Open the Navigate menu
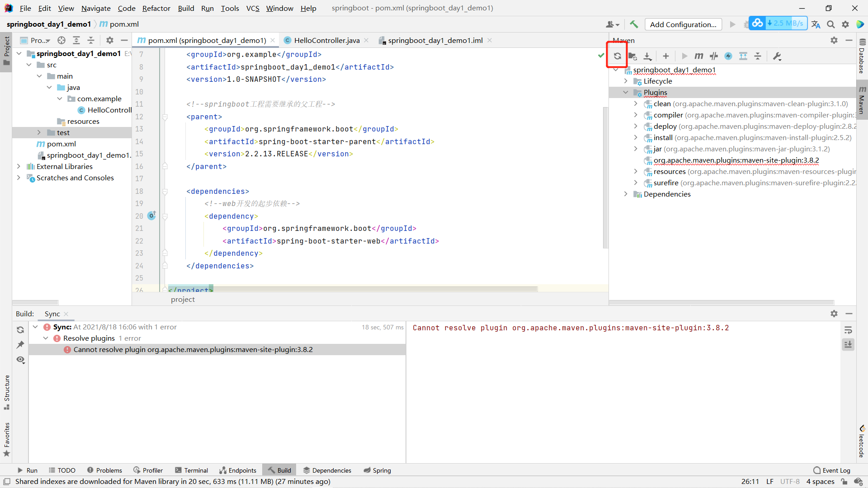868x488 pixels. click(96, 8)
